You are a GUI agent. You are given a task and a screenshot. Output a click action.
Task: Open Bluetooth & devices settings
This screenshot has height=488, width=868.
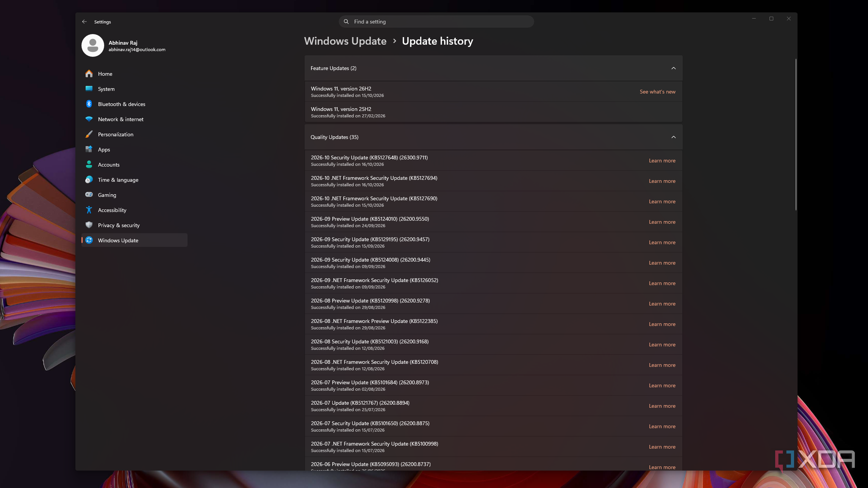(135, 104)
